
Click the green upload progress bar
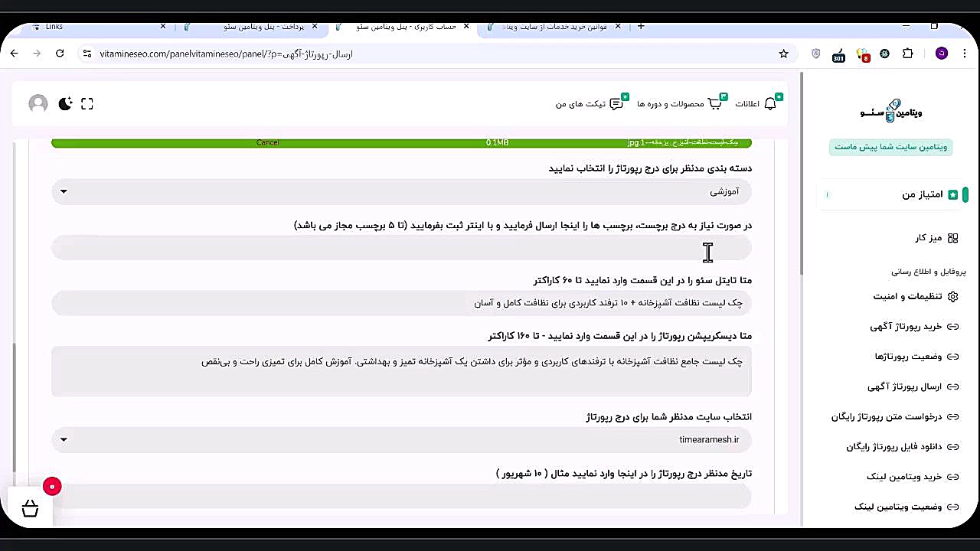click(401, 143)
